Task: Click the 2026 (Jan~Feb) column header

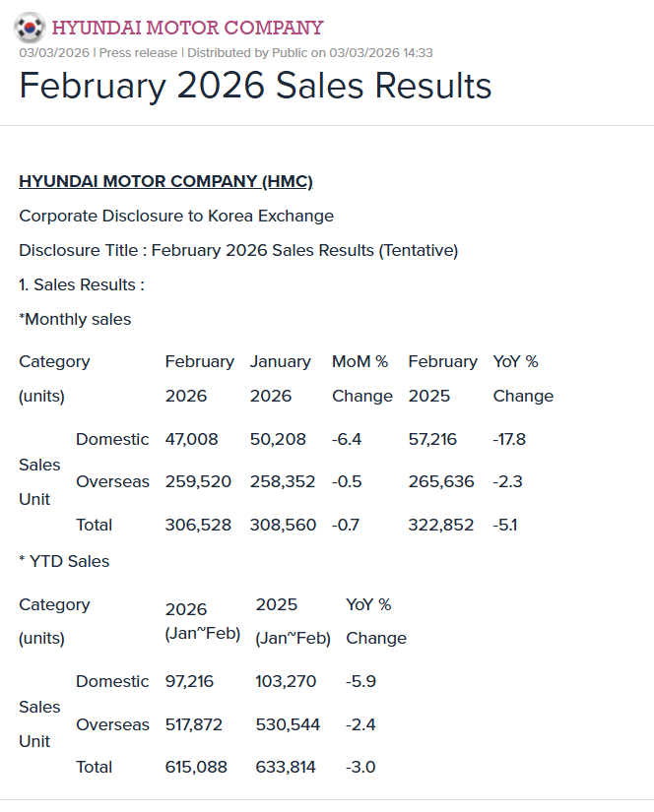Action: [x=202, y=621]
